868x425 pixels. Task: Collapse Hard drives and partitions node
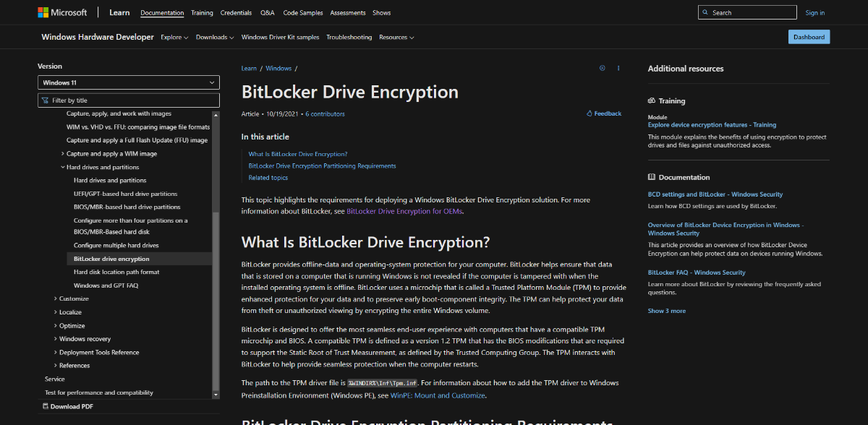click(63, 167)
